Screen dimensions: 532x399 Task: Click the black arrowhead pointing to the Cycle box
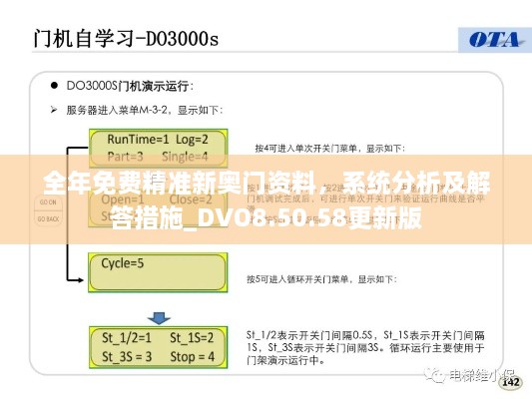point(80,280)
